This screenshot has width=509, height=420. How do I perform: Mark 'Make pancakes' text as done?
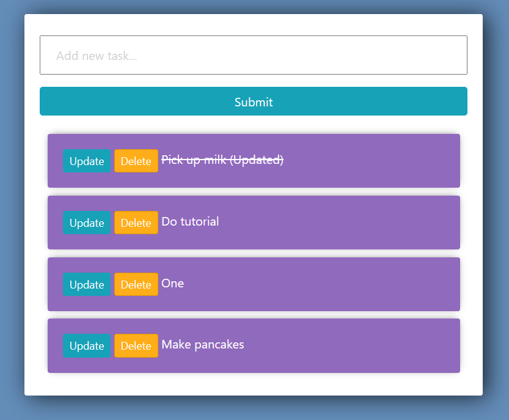tap(202, 345)
